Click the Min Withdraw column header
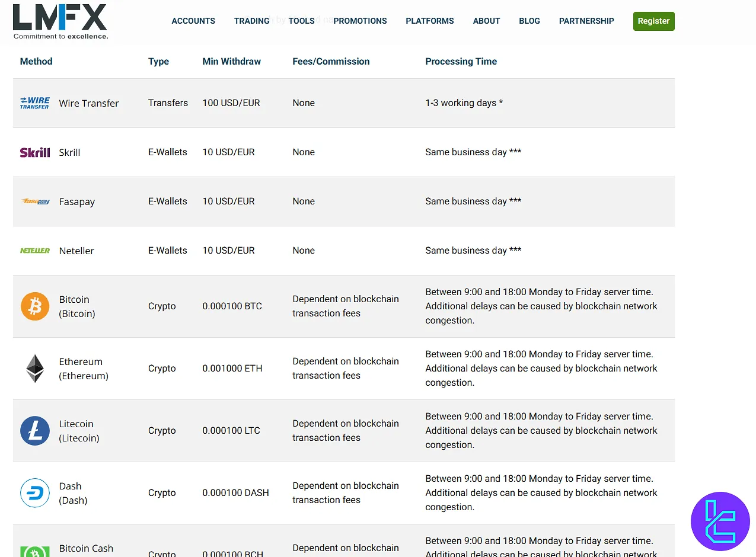The width and height of the screenshot is (756, 557). 232,62
